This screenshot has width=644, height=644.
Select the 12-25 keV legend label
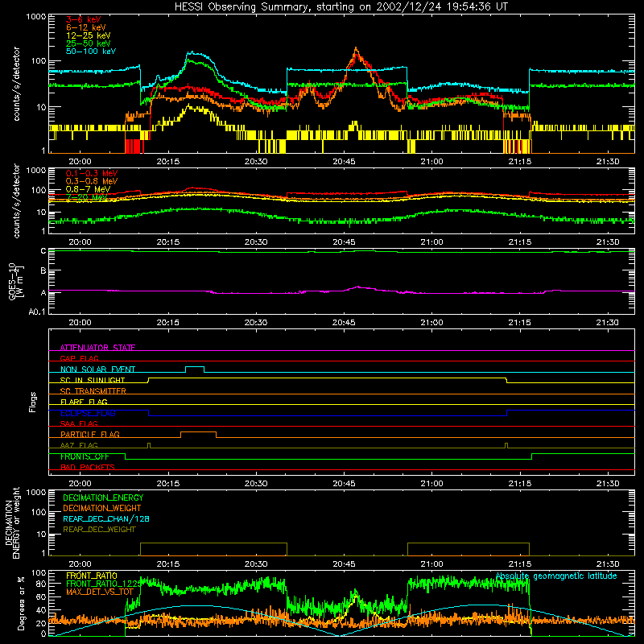(88, 35)
